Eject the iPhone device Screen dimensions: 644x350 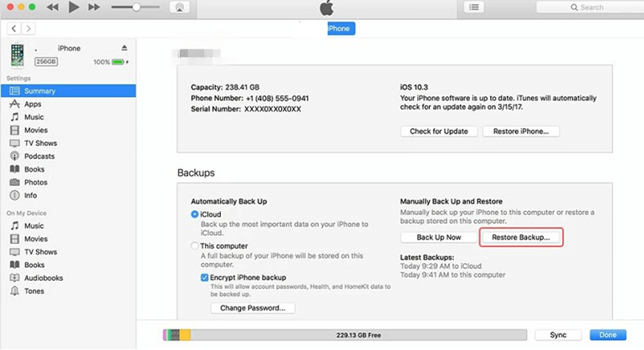tap(124, 48)
